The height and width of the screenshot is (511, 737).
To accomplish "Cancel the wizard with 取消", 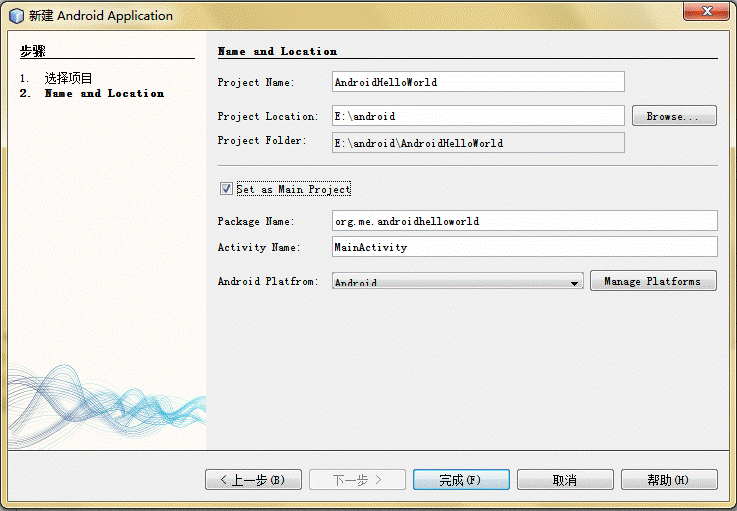I will [565, 480].
